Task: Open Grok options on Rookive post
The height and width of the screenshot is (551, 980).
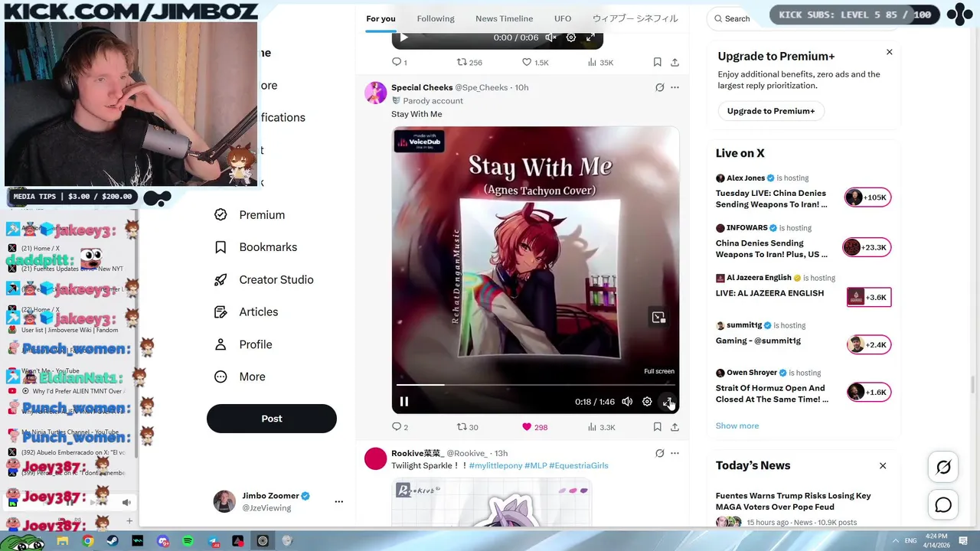Action: (659, 453)
